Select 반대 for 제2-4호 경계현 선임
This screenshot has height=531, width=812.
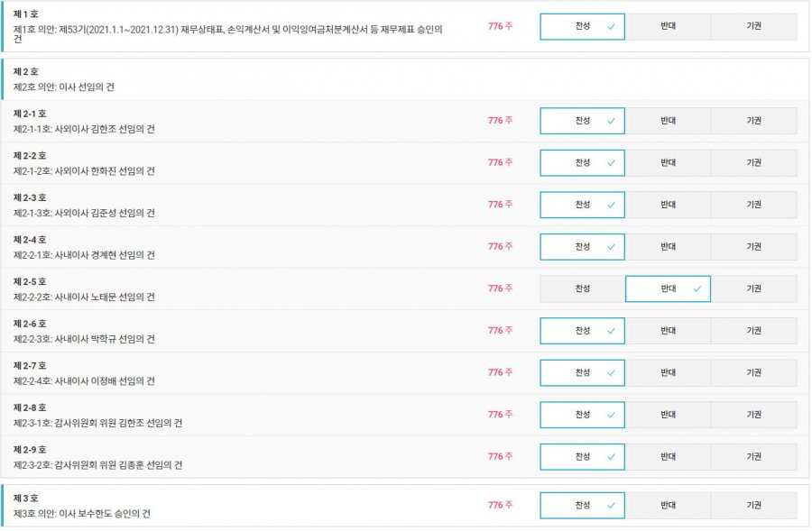[668, 246]
